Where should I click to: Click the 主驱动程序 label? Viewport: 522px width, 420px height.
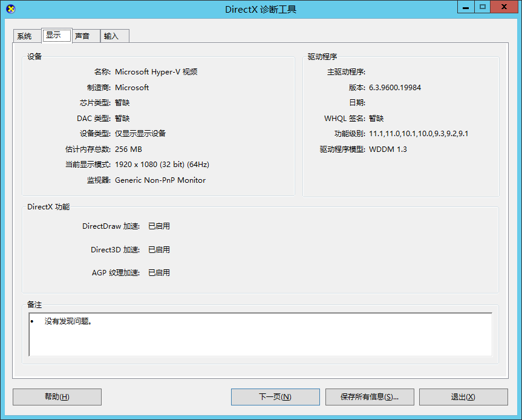coord(346,72)
